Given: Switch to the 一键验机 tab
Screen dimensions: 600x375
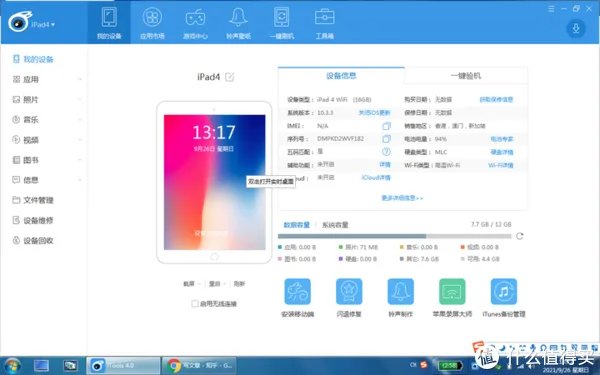Looking at the screenshot, I should pyautogui.click(x=466, y=76).
